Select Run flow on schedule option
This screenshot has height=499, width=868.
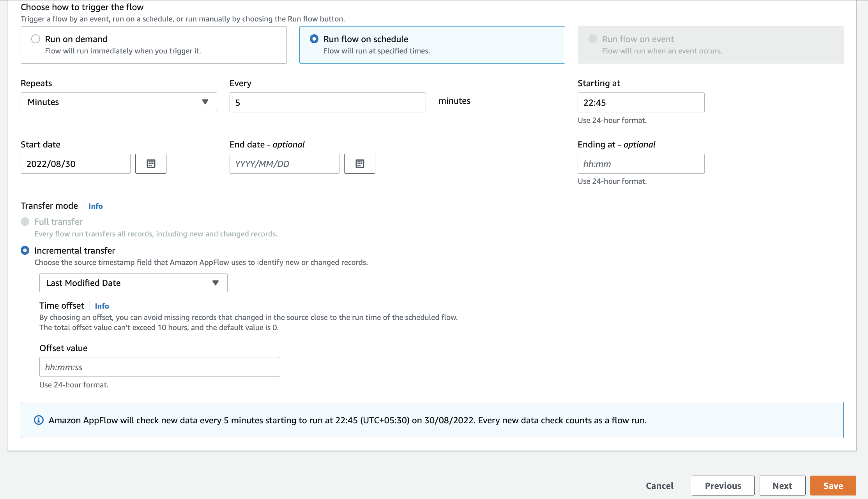(x=314, y=39)
